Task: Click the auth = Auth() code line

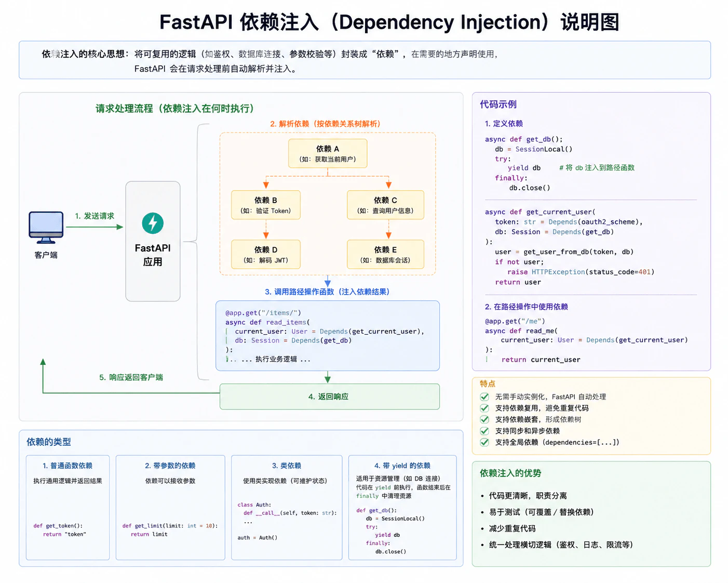Action: pyautogui.click(x=258, y=537)
